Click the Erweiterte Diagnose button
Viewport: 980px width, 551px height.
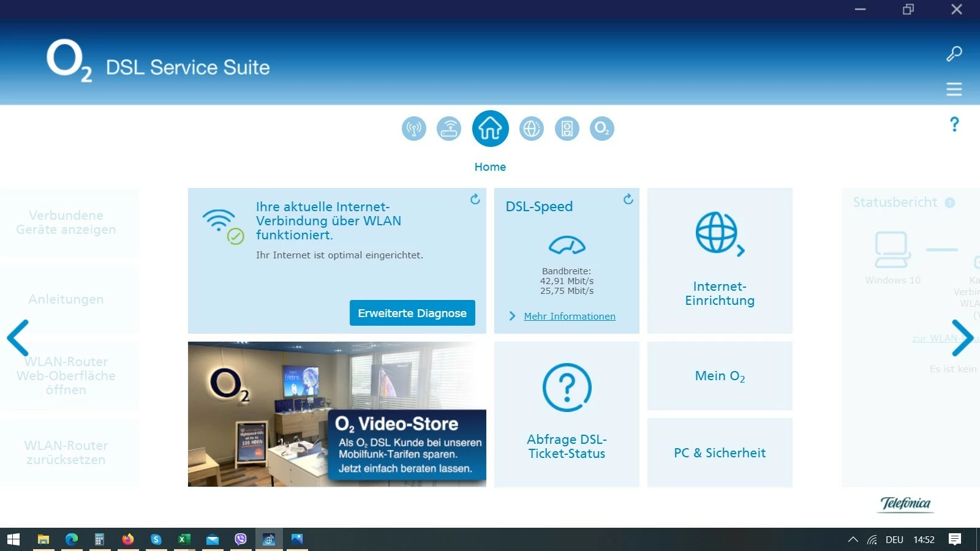412,313
